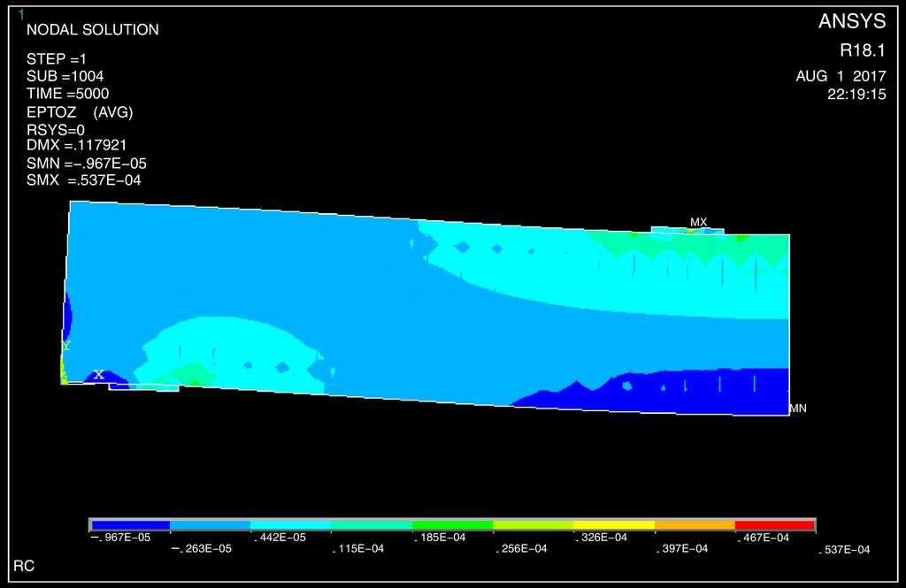This screenshot has height=588, width=906.
Task: Click the SMX =.537E-04 text
Action: click(x=84, y=180)
